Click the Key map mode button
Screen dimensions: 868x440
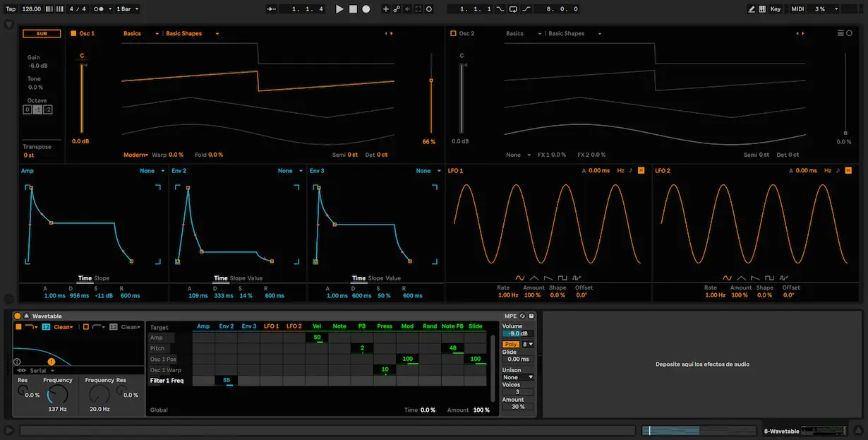[x=776, y=9]
